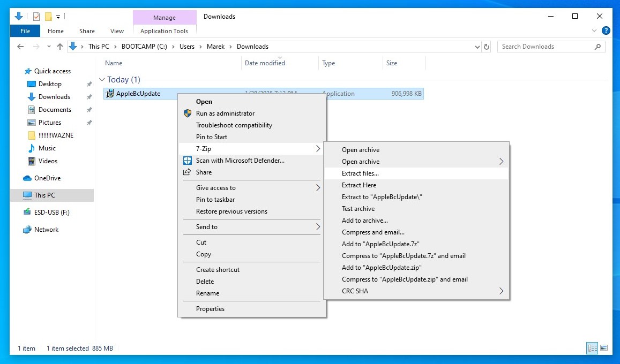620x364 pixels.
Task: Open the recent locations dropdown arrow
Action: [x=49, y=47]
